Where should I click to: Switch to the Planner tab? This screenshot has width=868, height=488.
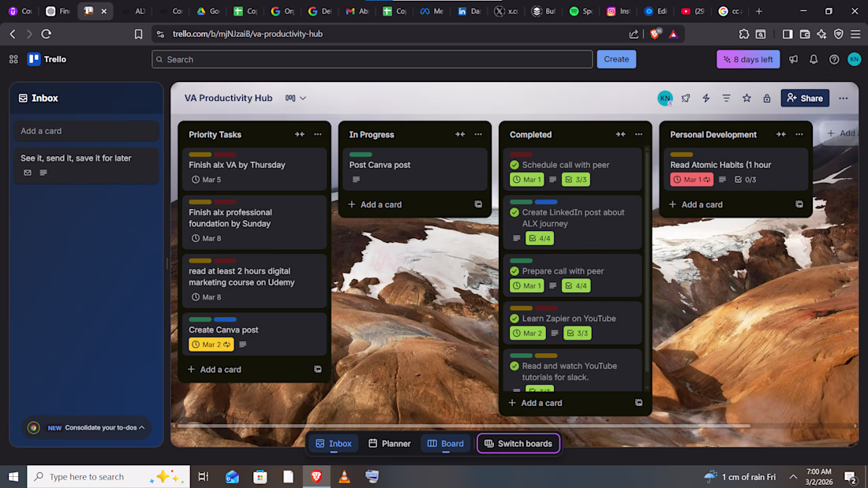(390, 444)
